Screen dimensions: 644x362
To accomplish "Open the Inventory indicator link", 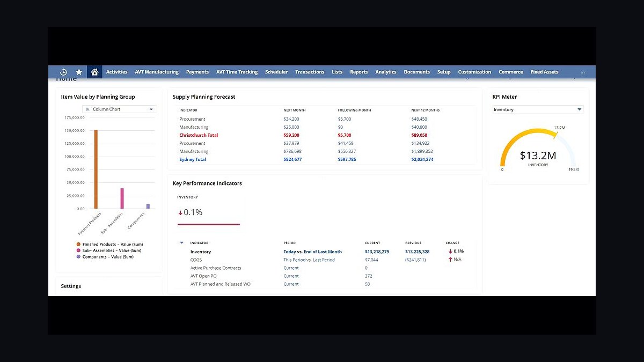I will 201,252.
